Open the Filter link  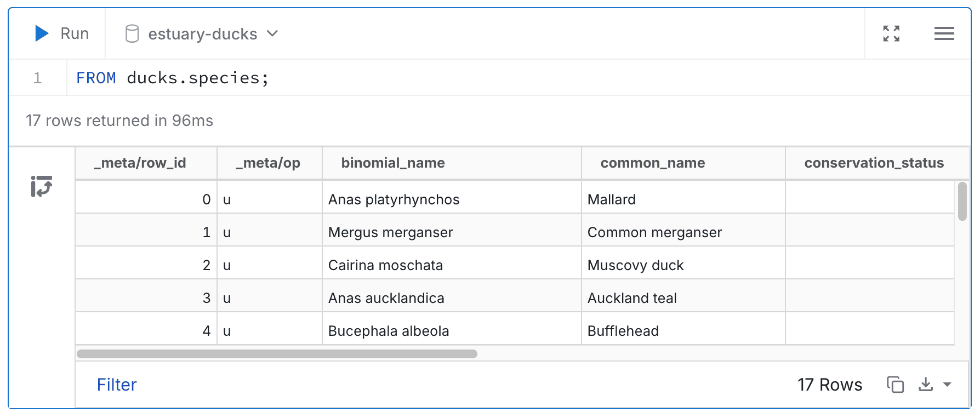pyautogui.click(x=117, y=385)
